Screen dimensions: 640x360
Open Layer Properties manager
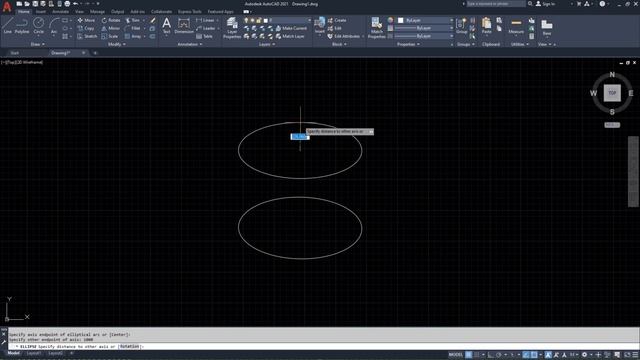pyautogui.click(x=232, y=28)
